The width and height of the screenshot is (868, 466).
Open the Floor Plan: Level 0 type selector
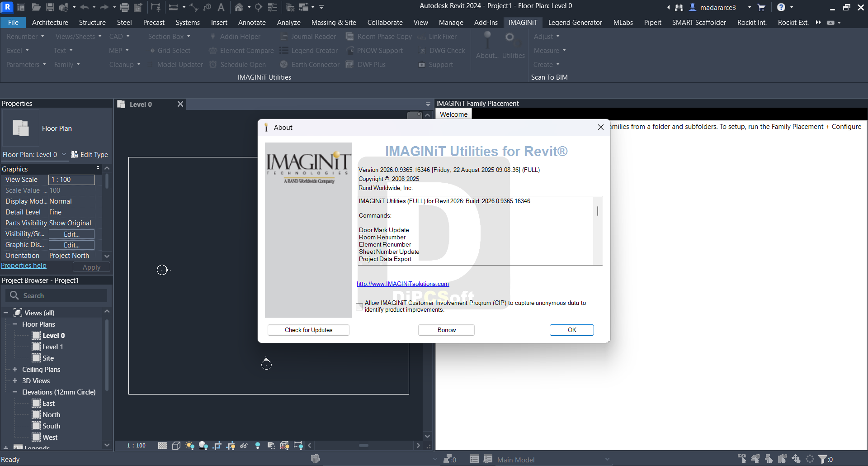(x=34, y=155)
